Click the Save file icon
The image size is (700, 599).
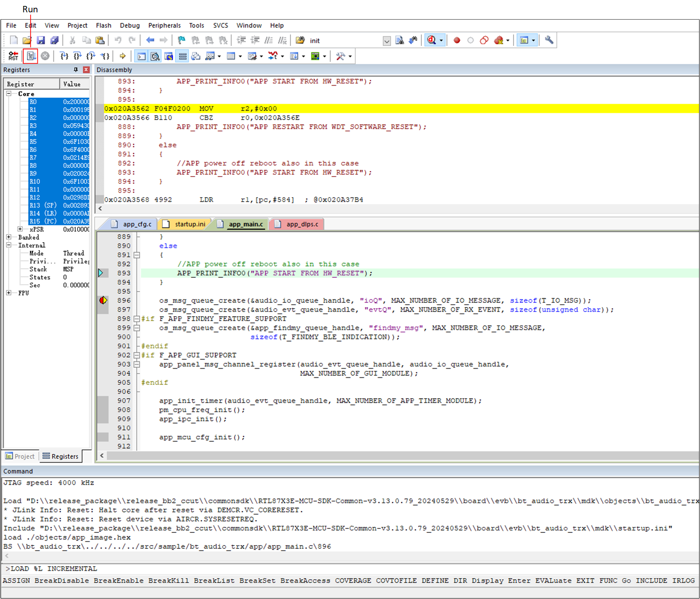[x=41, y=40]
